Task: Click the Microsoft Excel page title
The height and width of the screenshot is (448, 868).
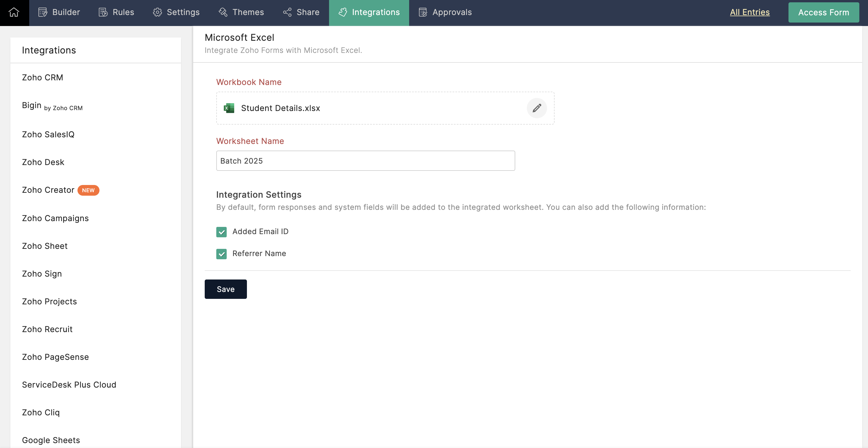Action: (x=239, y=37)
